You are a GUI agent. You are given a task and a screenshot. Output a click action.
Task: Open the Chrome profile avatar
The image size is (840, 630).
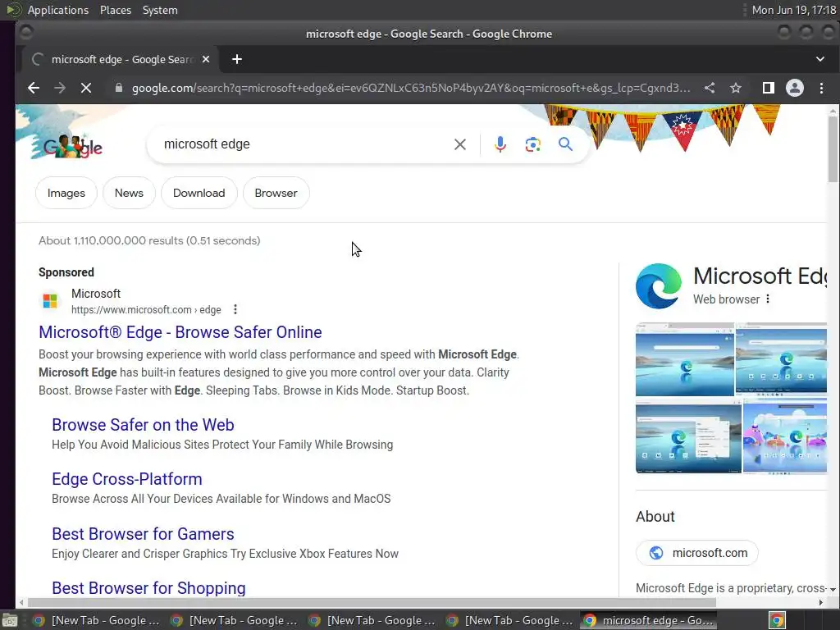click(794, 88)
